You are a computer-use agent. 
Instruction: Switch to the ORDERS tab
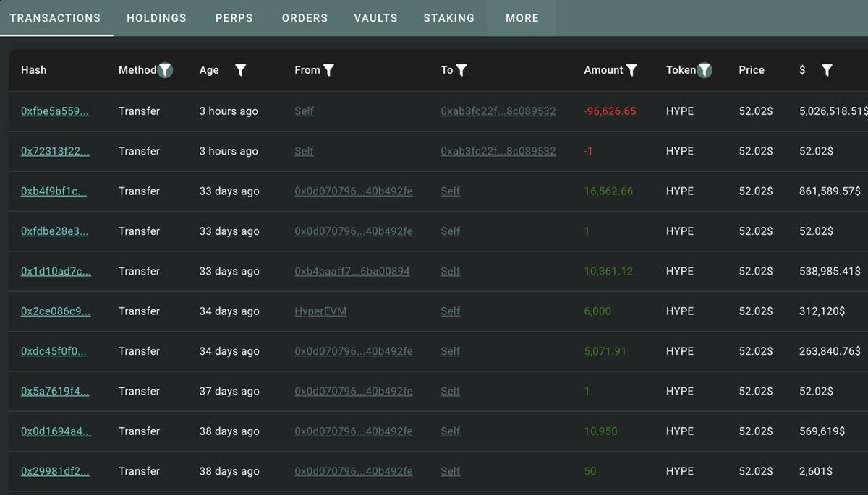coord(305,18)
